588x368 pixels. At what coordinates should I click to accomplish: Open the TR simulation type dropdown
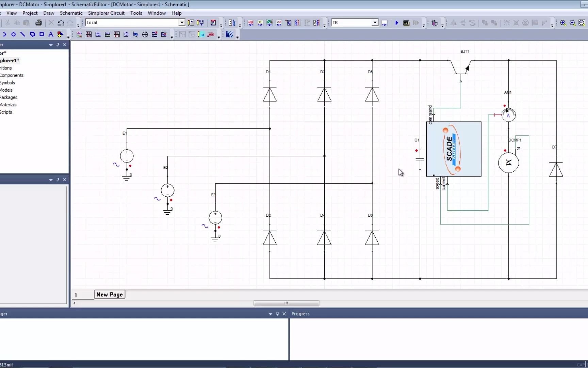click(x=374, y=22)
